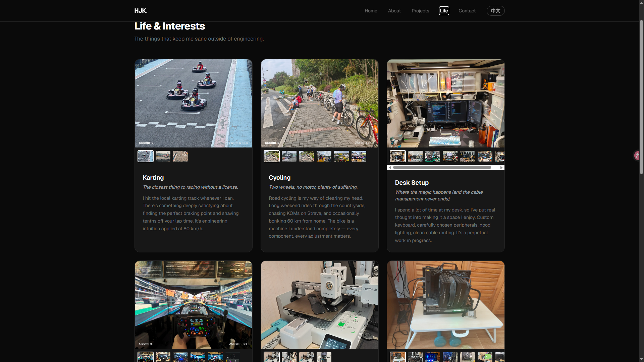Viewport: 644px width, 362px height.
Task: Open the main Cycling photo
Action: coord(320,103)
